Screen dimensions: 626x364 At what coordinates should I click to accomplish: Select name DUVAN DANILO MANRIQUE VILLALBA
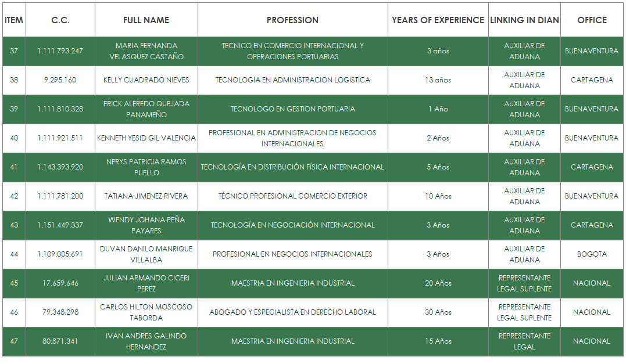[146, 254]
